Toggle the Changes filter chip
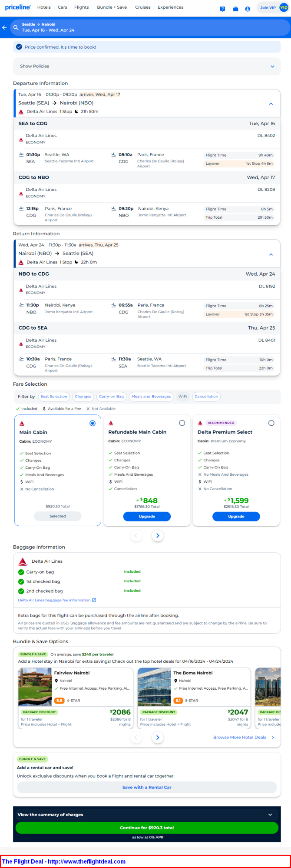Screen dimensions: 291x868 tap(83, 397)
